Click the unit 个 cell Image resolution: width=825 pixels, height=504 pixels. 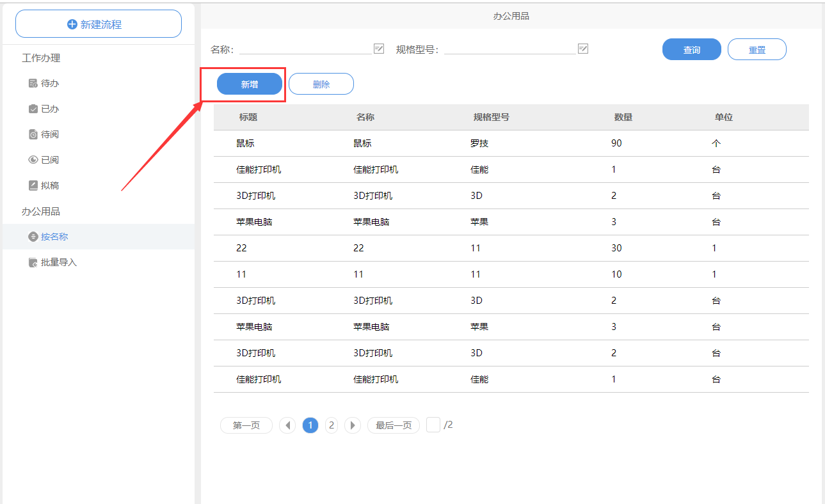pos(716,143)
